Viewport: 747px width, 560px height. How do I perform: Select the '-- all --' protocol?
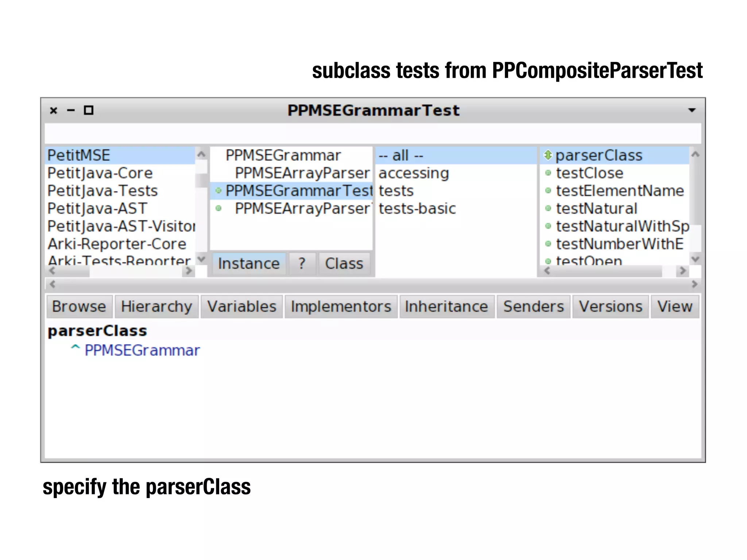456,155
